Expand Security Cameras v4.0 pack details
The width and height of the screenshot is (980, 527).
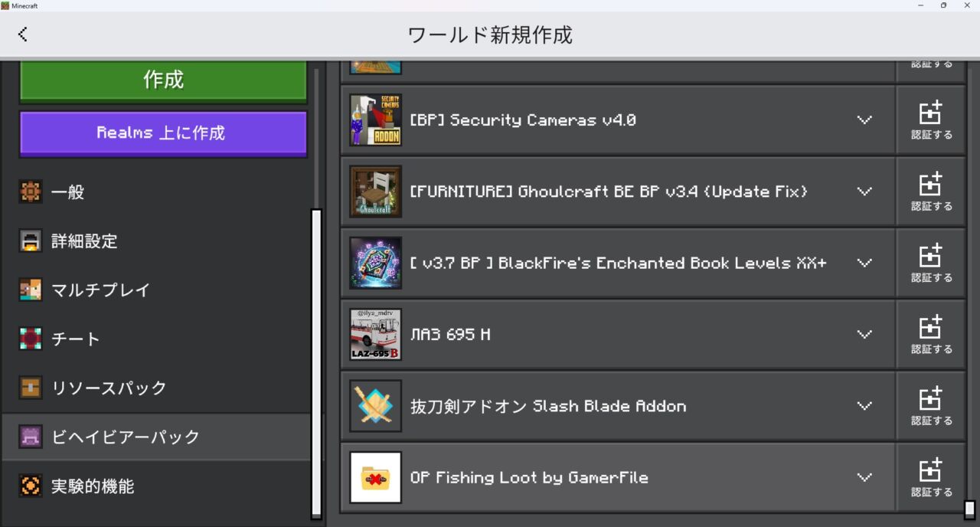[864, 120]
